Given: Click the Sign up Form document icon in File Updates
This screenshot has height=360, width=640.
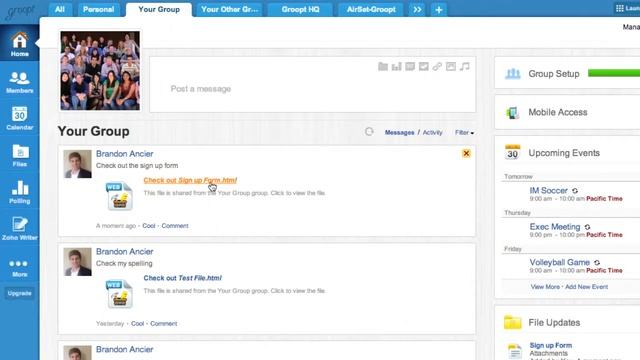Looking at the screenshot, I should click(x=515, y=351).
